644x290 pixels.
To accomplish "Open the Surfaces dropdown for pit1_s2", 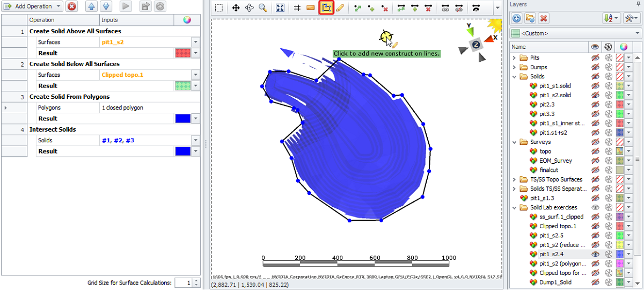I will (x=195, y=42).
